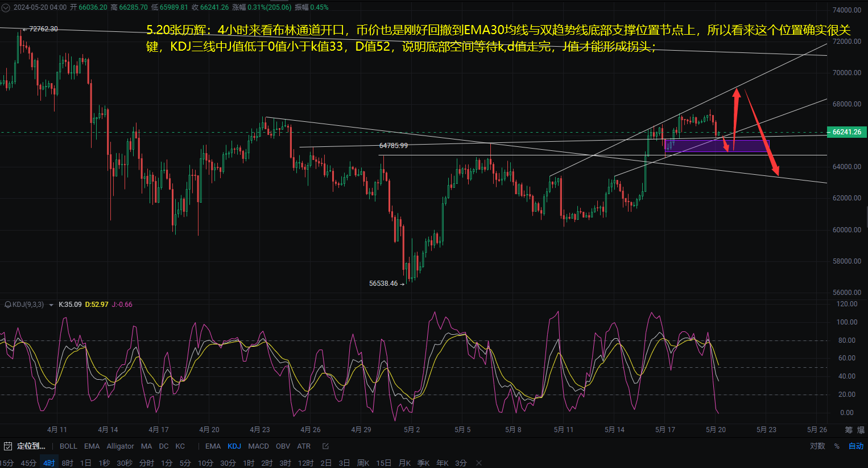
Task: Switch to the 季K quarterly timeframe
Action: pyautogui.click(x=423, y=463)
